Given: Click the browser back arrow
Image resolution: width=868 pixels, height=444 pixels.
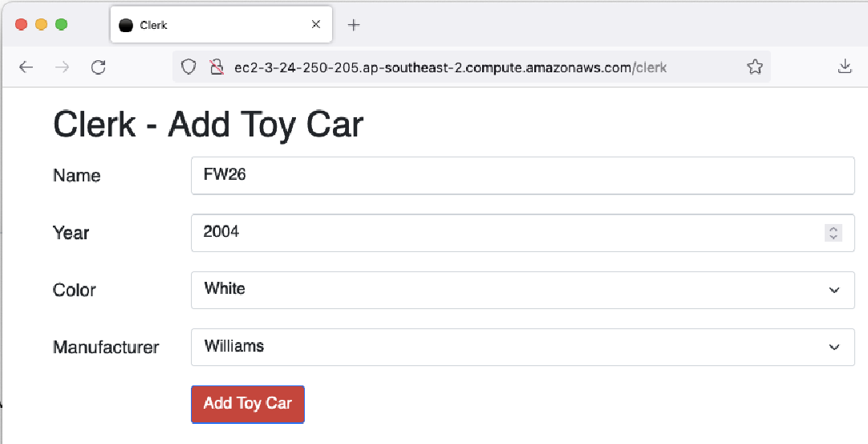Looking at the screenshot, I should point(26,67).
